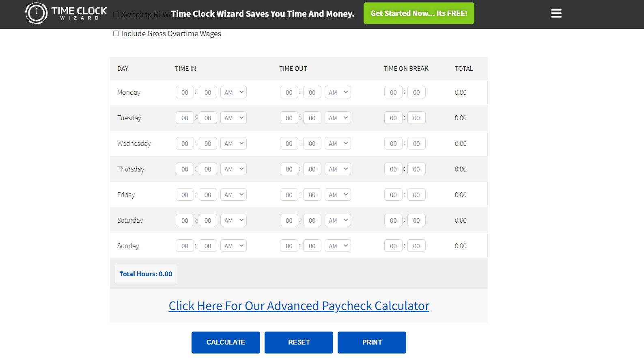Click the Time Clock Wizard logo
The image size is (644, 360).
(66, 13)
